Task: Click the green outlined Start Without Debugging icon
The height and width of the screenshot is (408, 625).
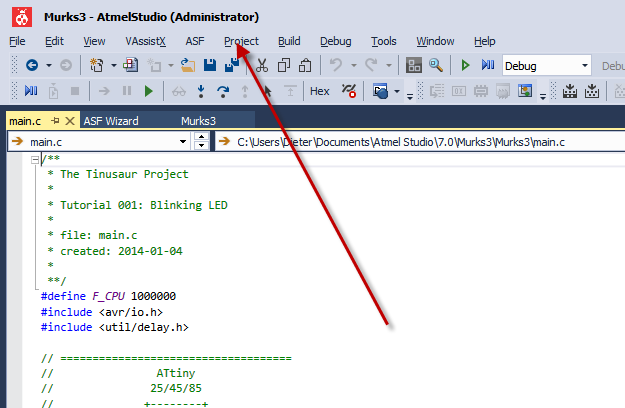Action: tap(465, 65)
